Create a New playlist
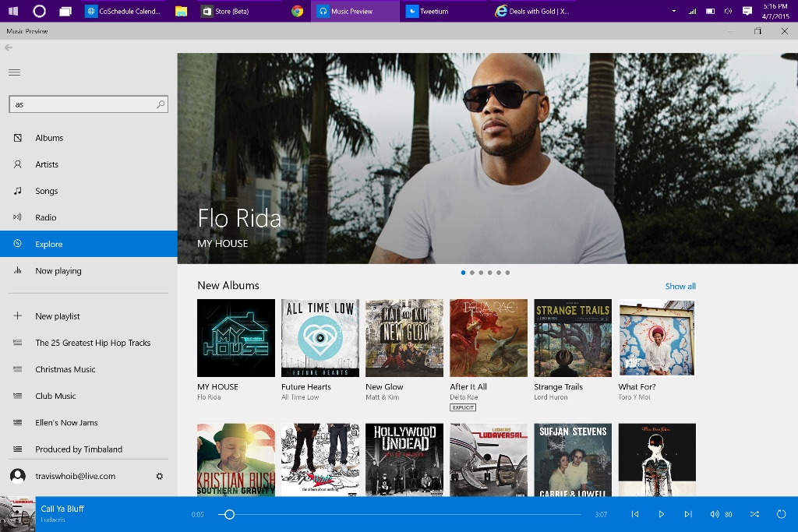Viewport: 798px width, 532px height. point(89,315)
